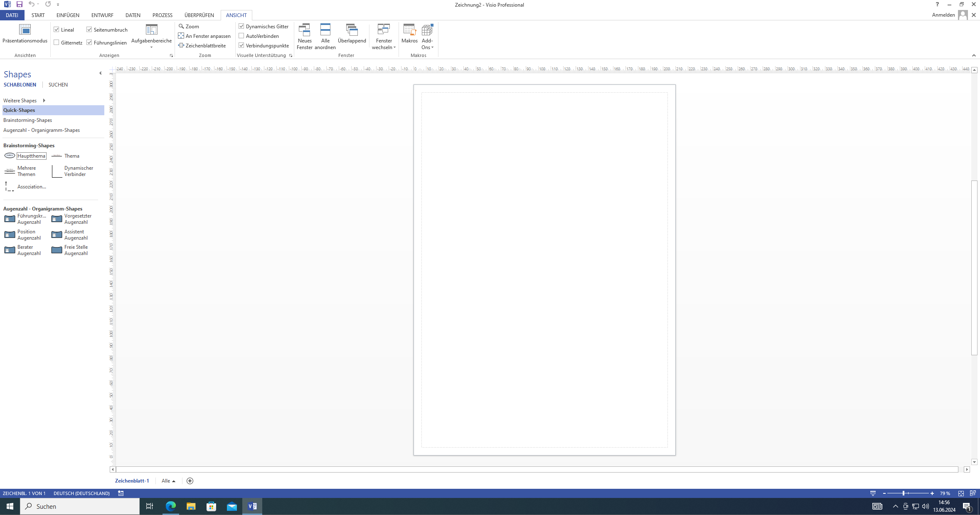980x515 pixels.
Task: Switch to the PROZESS tab
Action: tap(163, 15)
